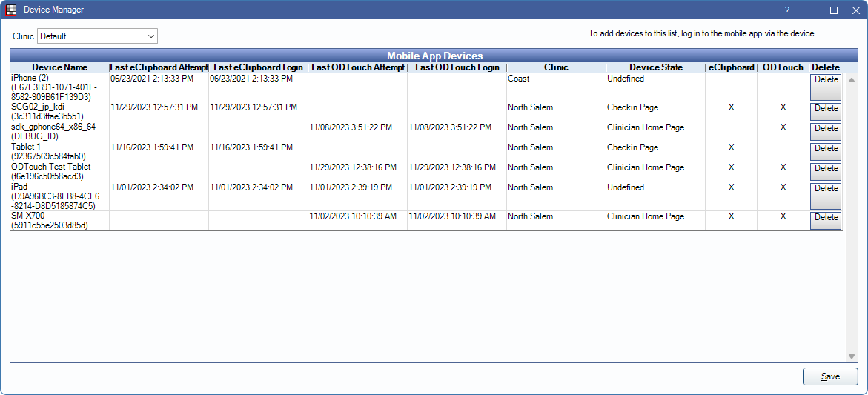Delete the iPhone (2) device
This screenshot has height=395, width=868.
coord(826,86)
